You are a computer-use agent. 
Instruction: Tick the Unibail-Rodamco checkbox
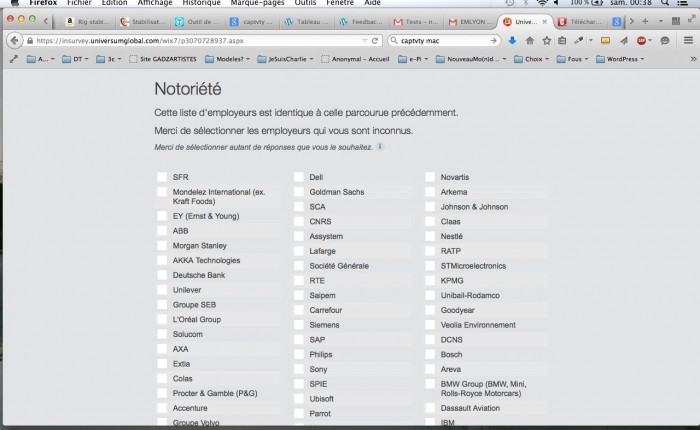(x=430, y=295)
